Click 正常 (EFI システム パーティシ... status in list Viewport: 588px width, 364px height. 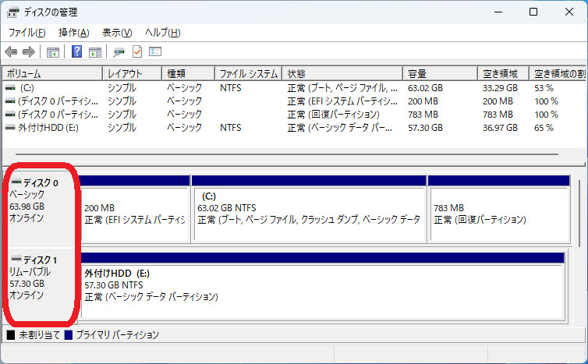342,101
